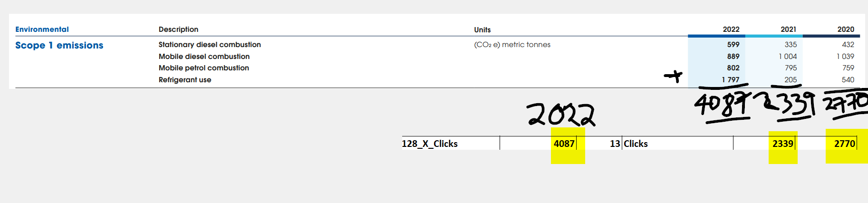
Task: Click the Environmental column header
Action: (42, 29)
